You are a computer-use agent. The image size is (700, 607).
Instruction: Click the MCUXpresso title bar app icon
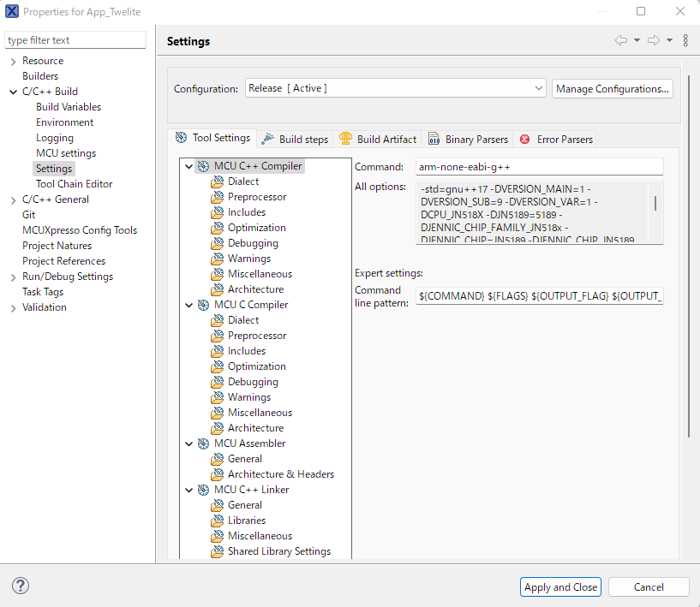pos(12,11)
